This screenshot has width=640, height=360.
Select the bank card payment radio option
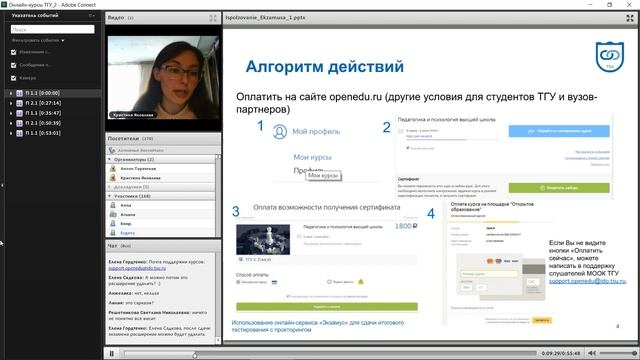[x=238, y=282]
